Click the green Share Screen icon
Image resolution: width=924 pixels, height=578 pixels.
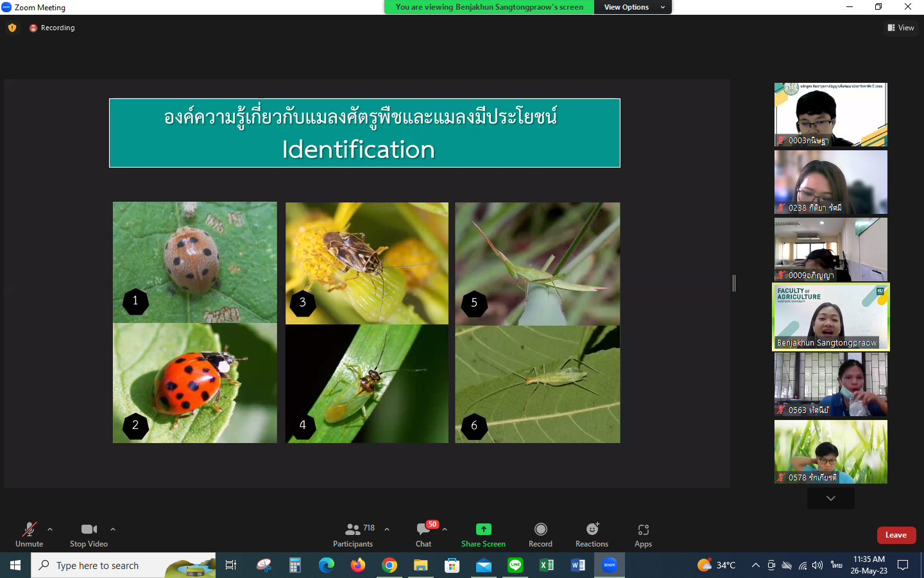(483, 529)
